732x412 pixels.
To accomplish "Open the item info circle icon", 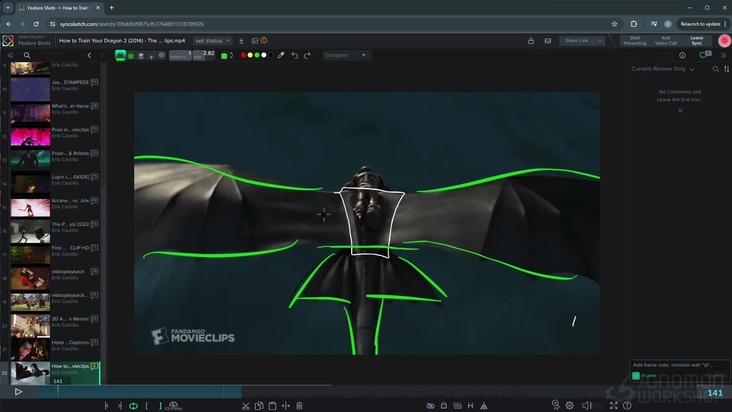I will click(683, 56).
